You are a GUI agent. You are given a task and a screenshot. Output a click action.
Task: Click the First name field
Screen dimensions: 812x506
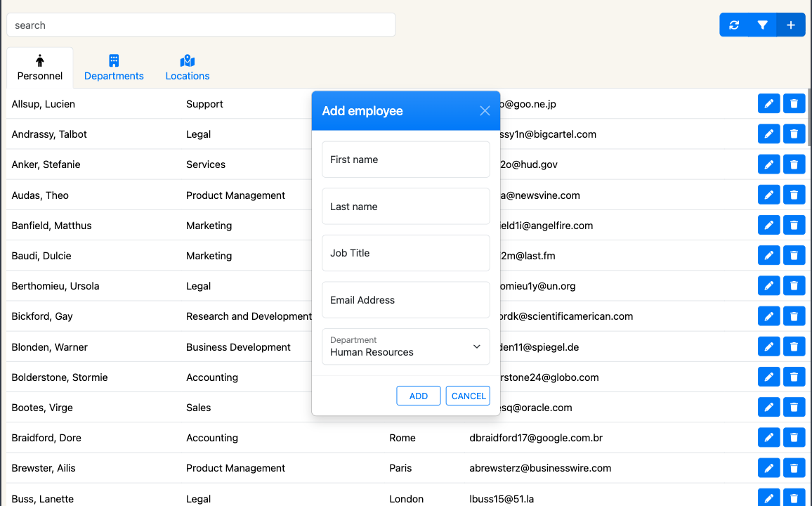(406, 160)
